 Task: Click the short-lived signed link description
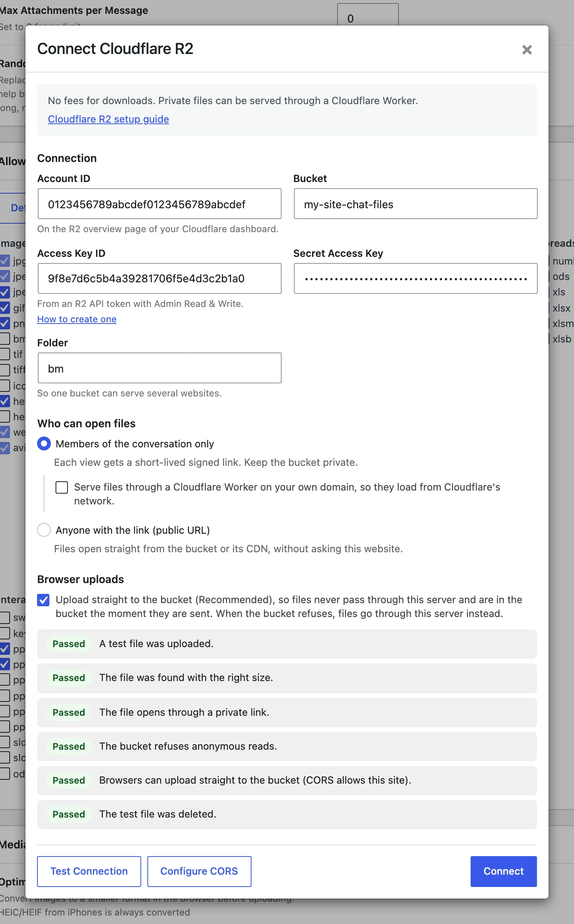[x=206, y=462]
